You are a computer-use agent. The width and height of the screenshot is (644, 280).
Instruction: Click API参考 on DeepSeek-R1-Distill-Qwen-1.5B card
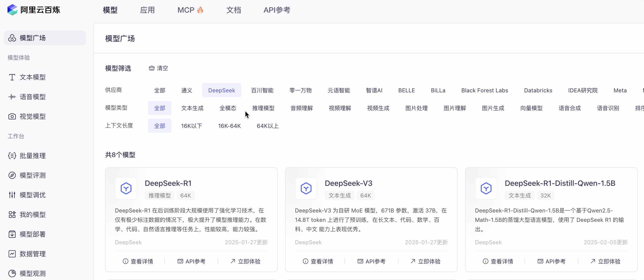pos(552,261)
